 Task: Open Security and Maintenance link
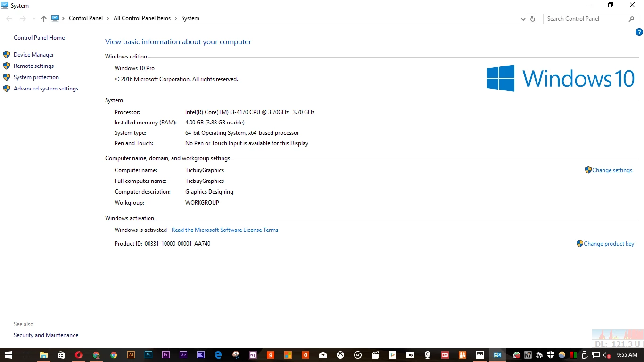pyautogui.click(x=46, y=335)
